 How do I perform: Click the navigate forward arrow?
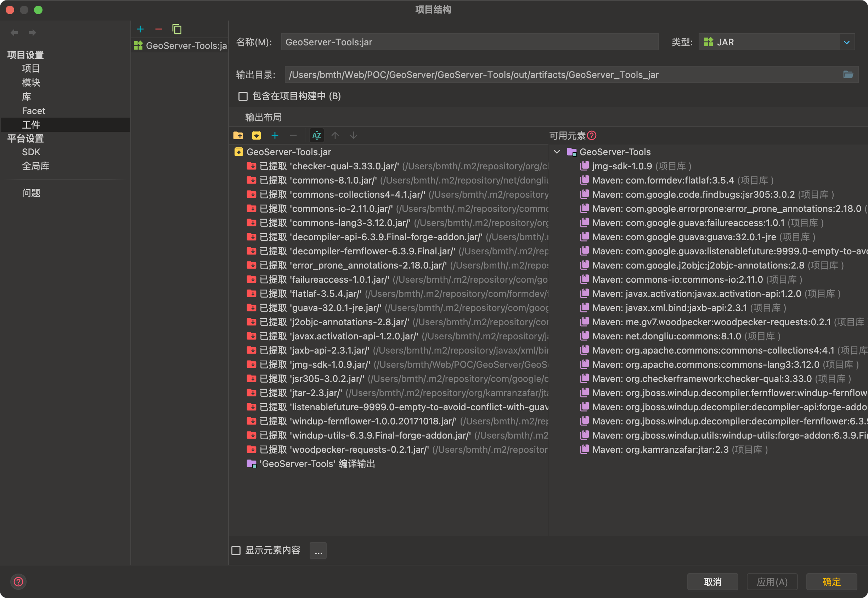[x=33, y=33]
